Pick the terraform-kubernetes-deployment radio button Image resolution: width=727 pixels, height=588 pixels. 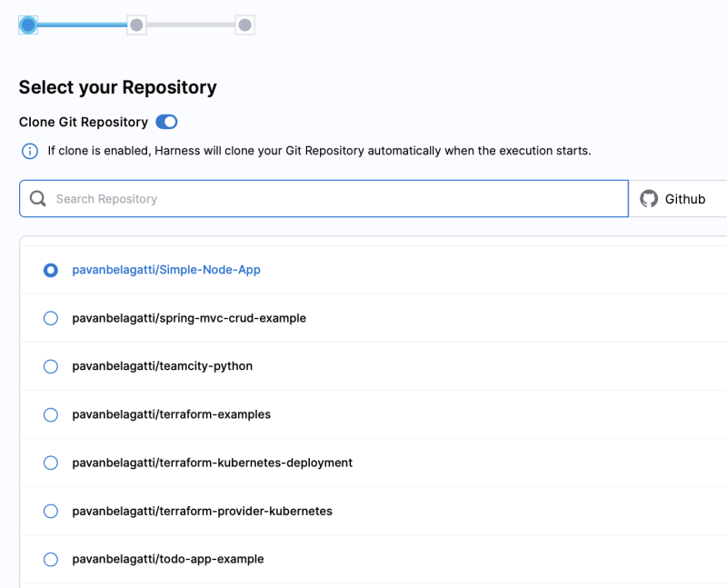[51, 463]
